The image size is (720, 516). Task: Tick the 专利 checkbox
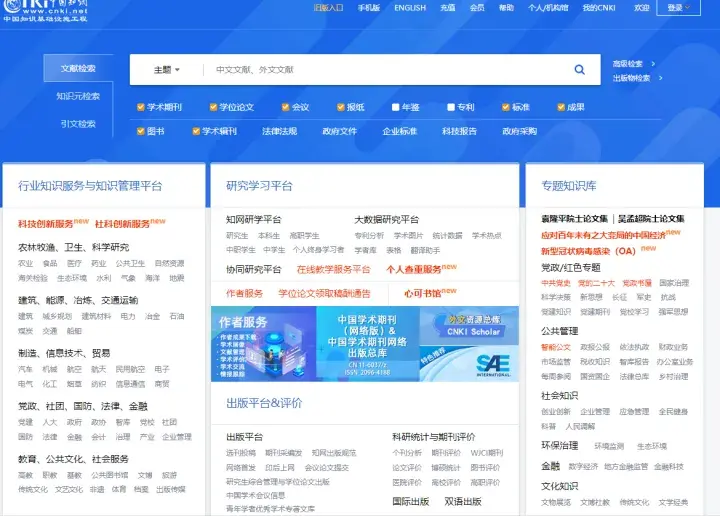tap(449, 107)
